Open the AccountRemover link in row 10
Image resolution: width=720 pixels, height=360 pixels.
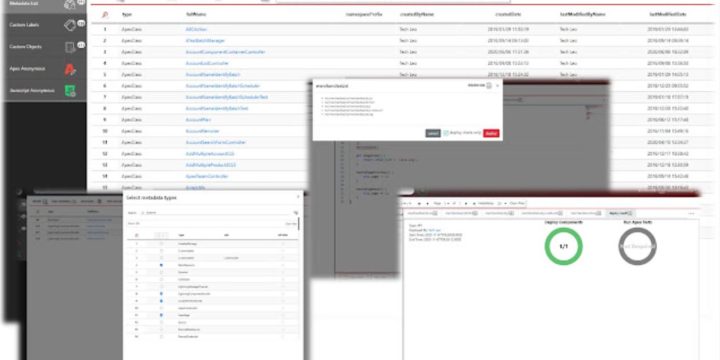[202, 131]
